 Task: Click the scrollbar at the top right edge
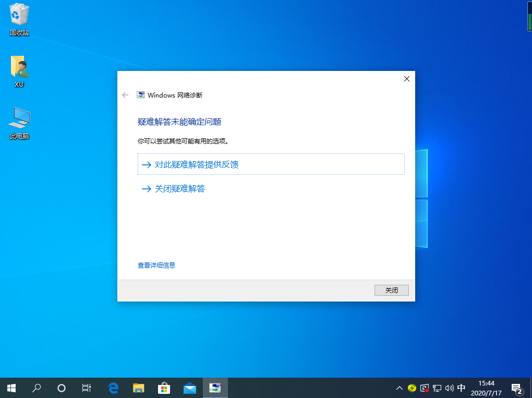coord(528,16)
